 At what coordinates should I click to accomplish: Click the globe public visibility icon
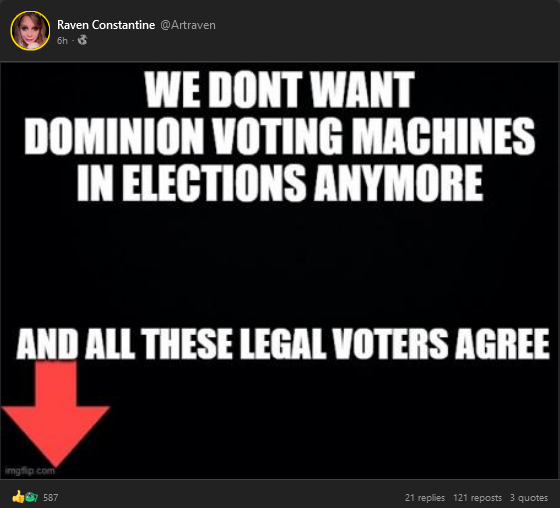tap(82, 40)
